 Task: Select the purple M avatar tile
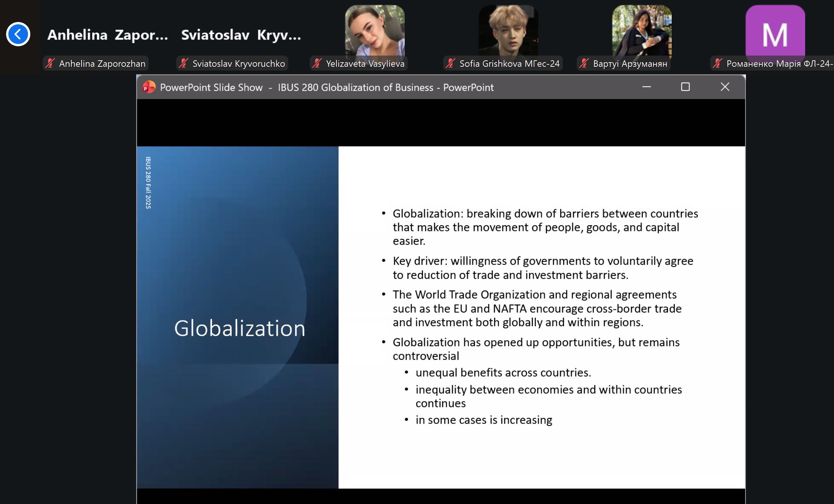click(x=775, y=31)
